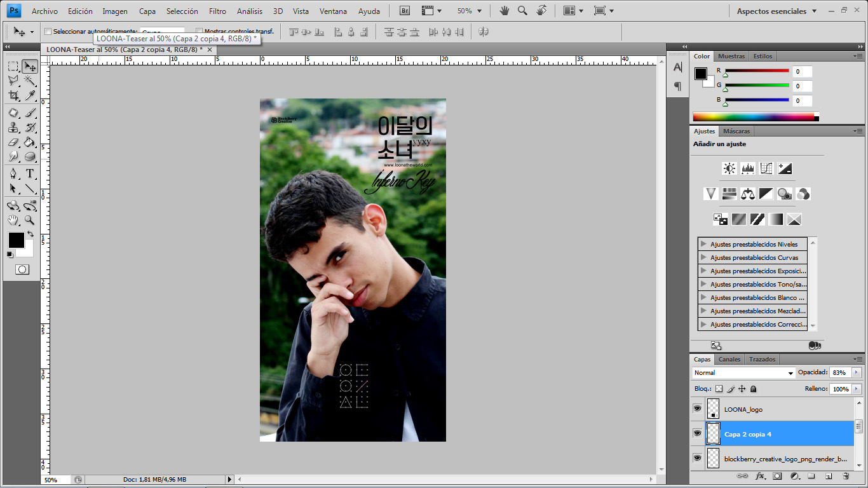
Task: Select the Zoom tool in the toolbox
Action: click(x=30, y=220)
